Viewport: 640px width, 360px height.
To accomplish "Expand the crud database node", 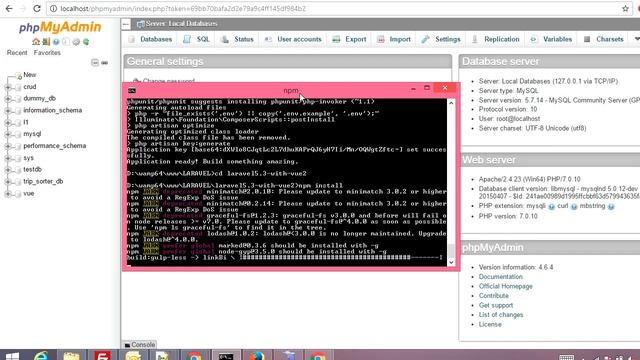I will coord(8,87).
